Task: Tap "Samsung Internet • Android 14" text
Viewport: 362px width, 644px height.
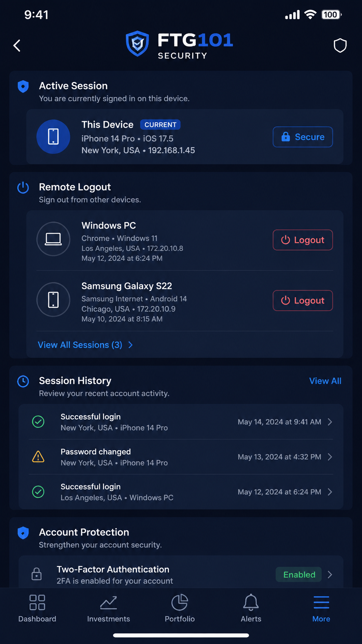Action: pyautogui.click(x=134, y=299)
